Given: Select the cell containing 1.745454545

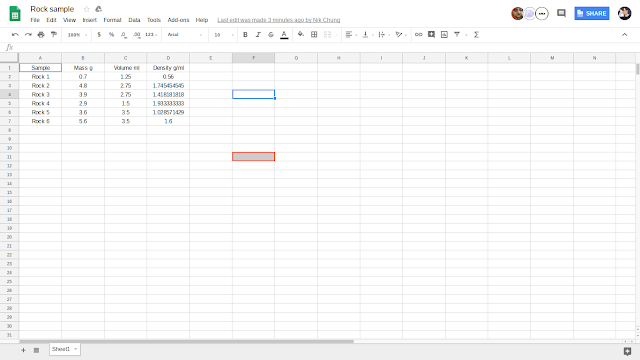Looking at the screenshot, I should (168, 86).
